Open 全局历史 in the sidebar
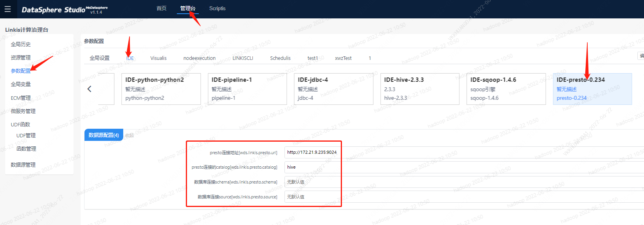Image resolution: width=644 pixels, height=225 pixels. pyautogui.click(x=21, y=44)
